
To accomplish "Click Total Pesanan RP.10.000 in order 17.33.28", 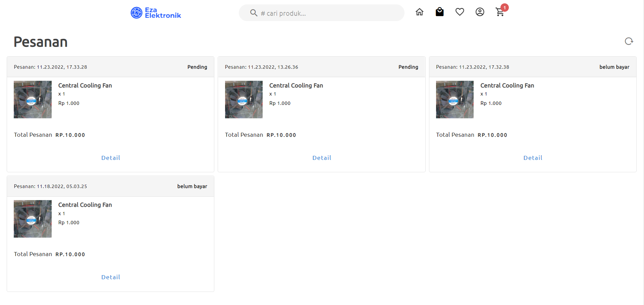I will point(49,135).
